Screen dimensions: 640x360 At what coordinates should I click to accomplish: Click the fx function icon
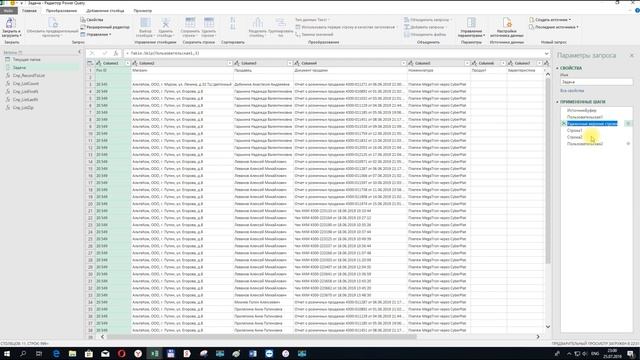click(116, 53)
